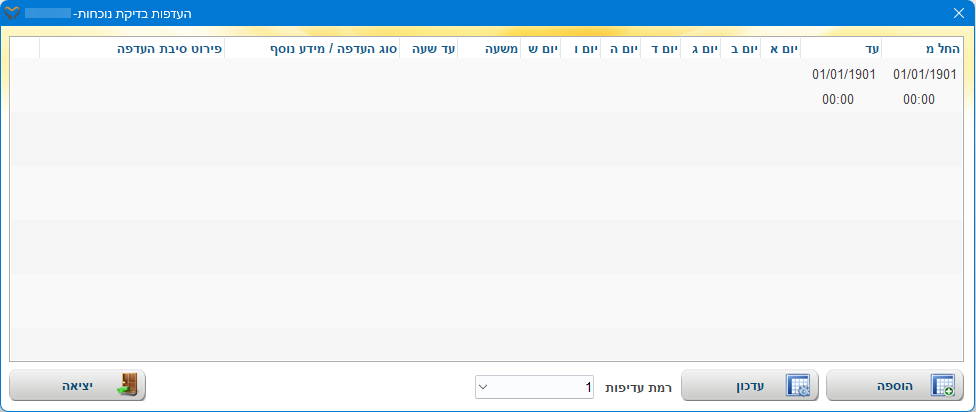Screen dimensions: 976x412
Task: Click the exit door icon on יציאה
Action: click(x=126, y=386)
